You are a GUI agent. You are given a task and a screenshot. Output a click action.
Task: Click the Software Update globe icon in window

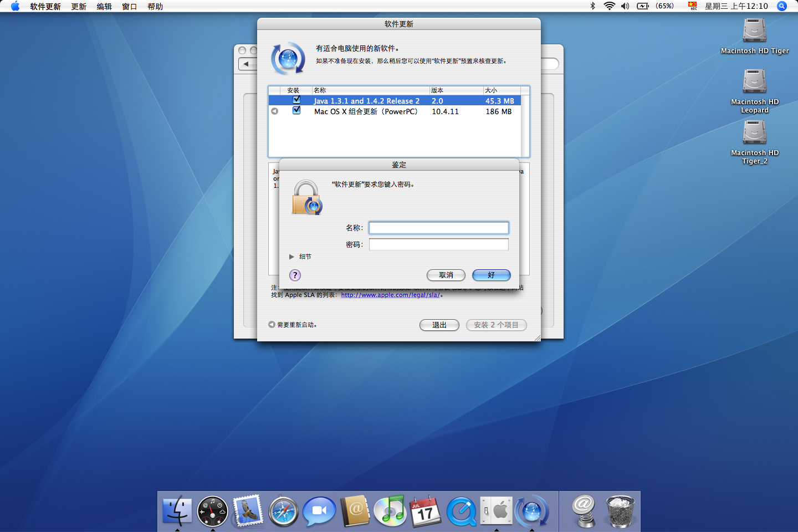click(288, 58)
